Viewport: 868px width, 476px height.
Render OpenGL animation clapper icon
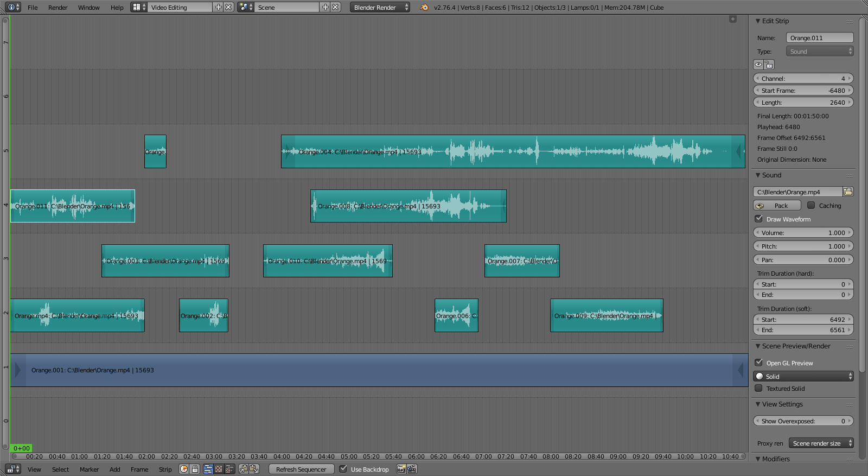click(x=411, y=469)
